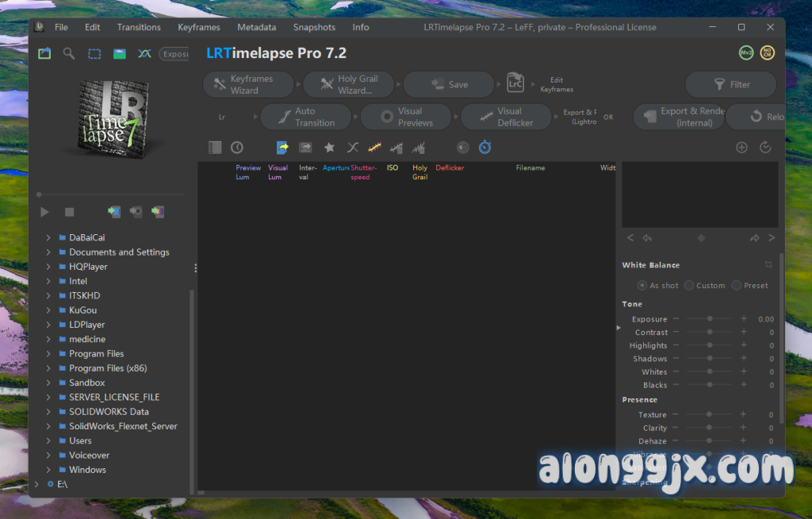Expand the Program Files (x86) folder
The image size is (812, 519).
pos(48,368)
